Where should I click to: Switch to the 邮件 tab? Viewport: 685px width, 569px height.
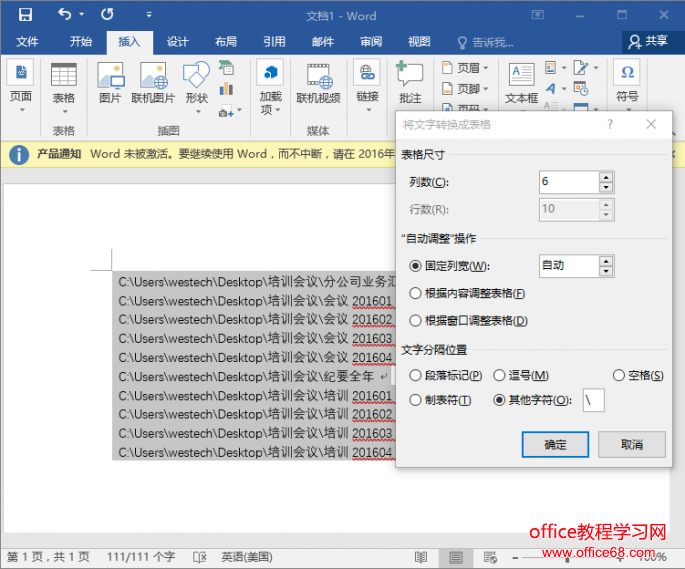click(x=323, y=42)
